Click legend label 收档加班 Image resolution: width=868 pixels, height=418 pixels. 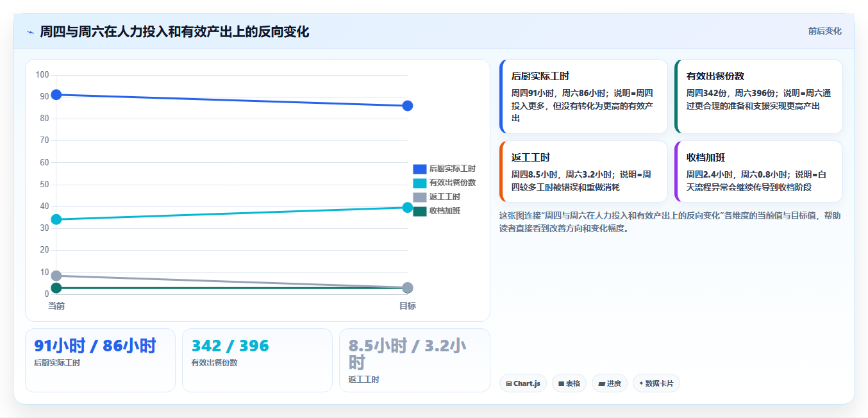[445, 211]
